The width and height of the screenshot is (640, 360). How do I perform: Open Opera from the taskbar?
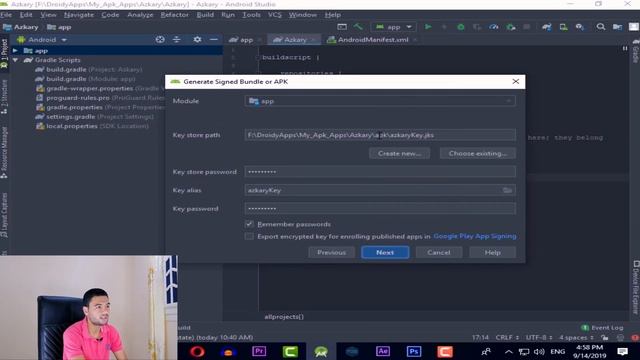197,351
